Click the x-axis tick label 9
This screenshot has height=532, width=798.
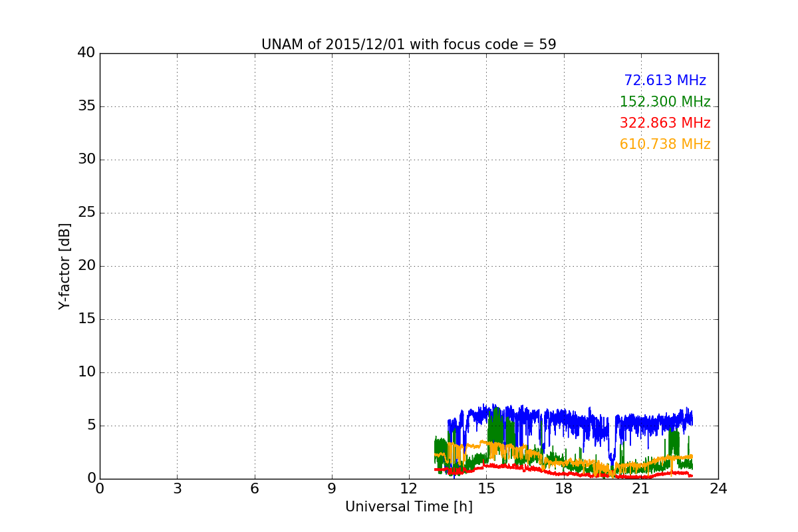point(332,489)
